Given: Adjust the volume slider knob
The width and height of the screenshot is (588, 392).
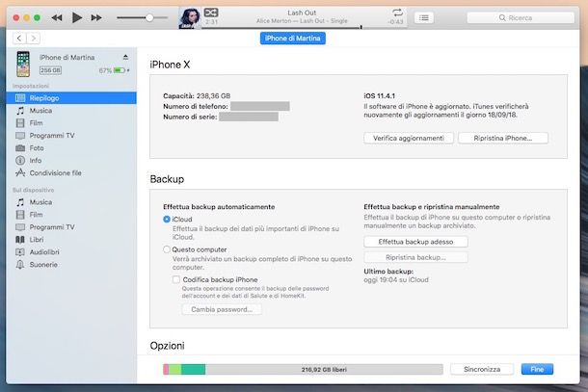Looking at the screenshot, I should pos(149,17).
